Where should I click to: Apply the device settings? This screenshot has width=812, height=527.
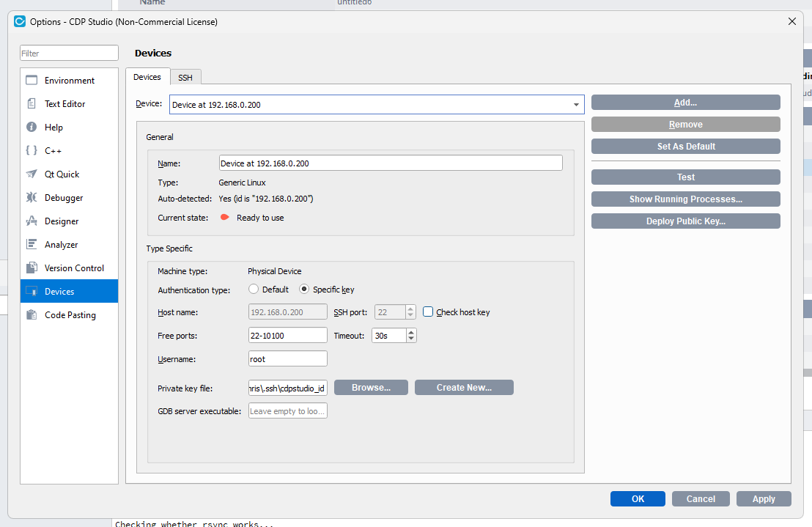[x=764, y=498]
